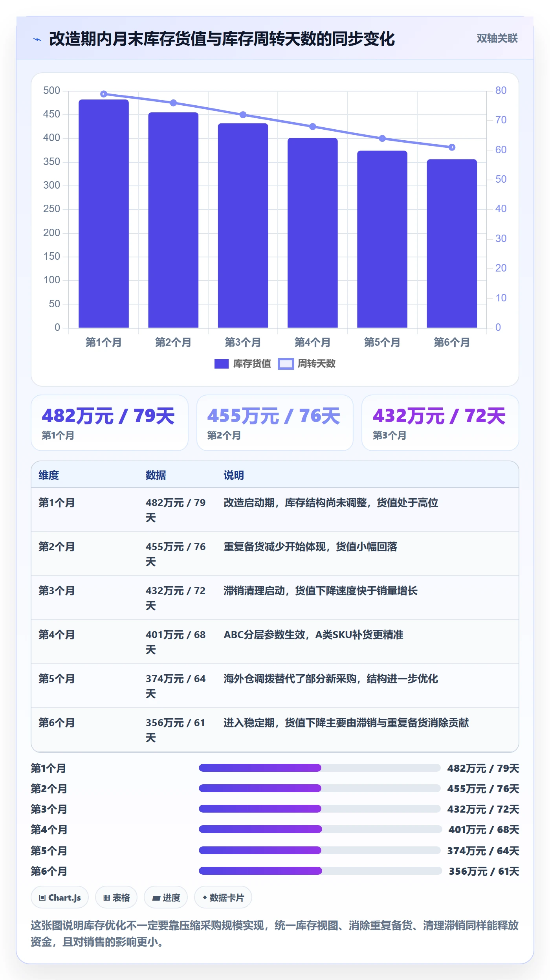This screenshot has height=980, width=550.
Task: Click the 第6个月 line point on the chart
Action: tap(452, 147)
